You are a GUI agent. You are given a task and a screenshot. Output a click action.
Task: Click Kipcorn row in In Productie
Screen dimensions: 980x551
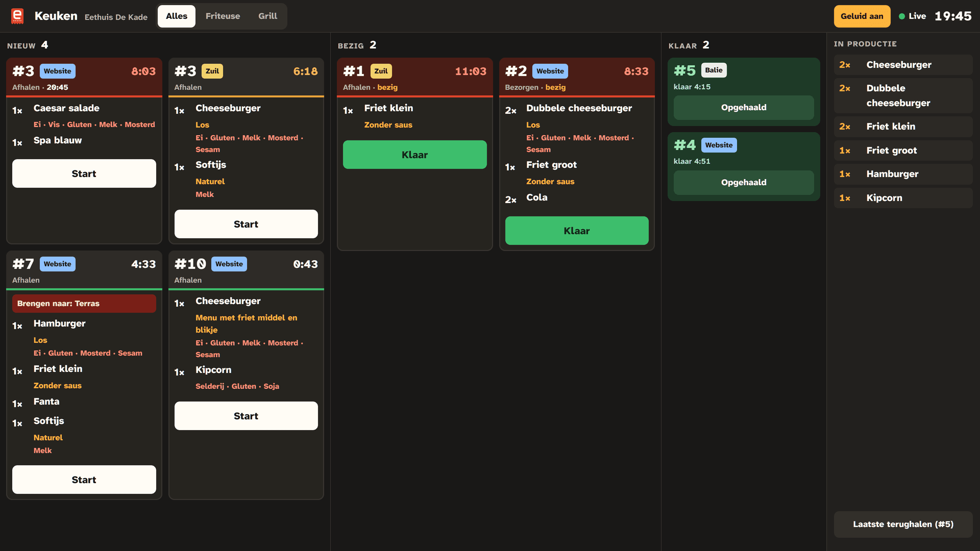coord(903,198)
